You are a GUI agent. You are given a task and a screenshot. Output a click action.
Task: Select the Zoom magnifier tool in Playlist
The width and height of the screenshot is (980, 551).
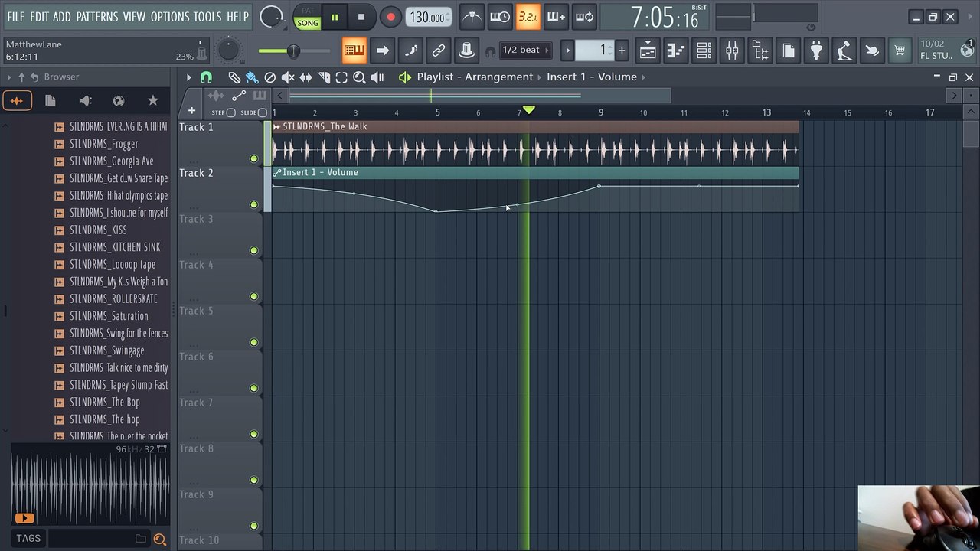pyautogui.click(x=359, y=77)
